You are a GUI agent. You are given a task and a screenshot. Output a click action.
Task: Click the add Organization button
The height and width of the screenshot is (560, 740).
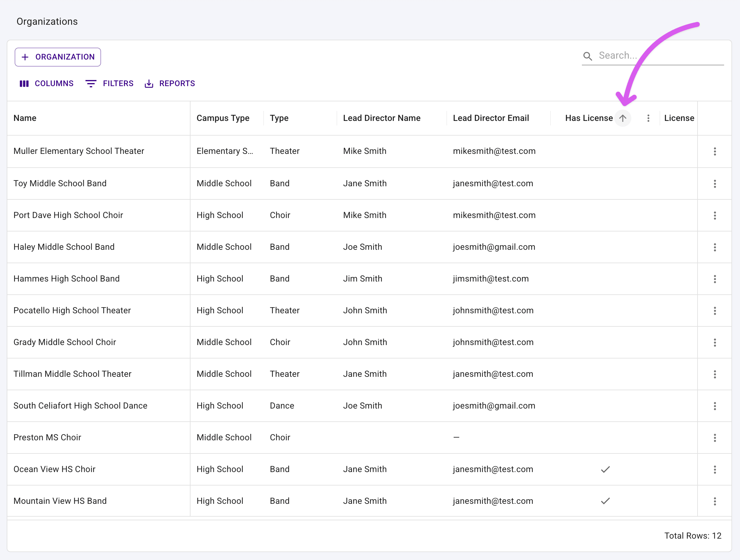tap(58, 57)
